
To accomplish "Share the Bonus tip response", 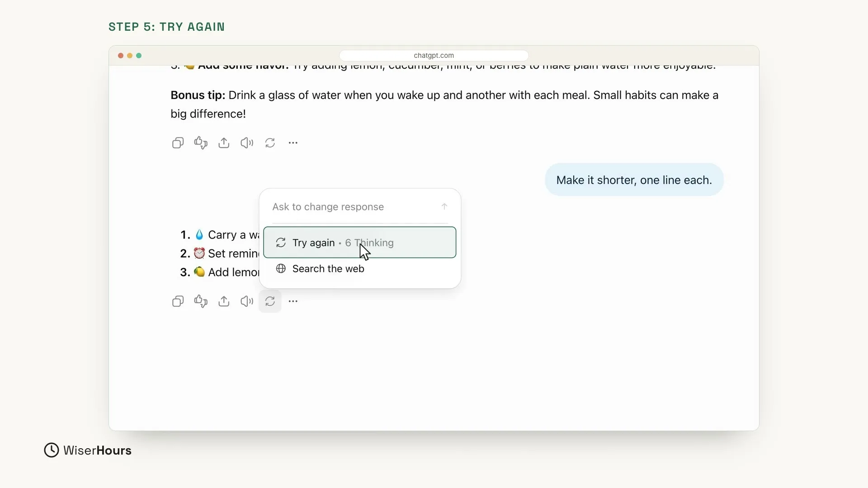I will tap(224, 143).
